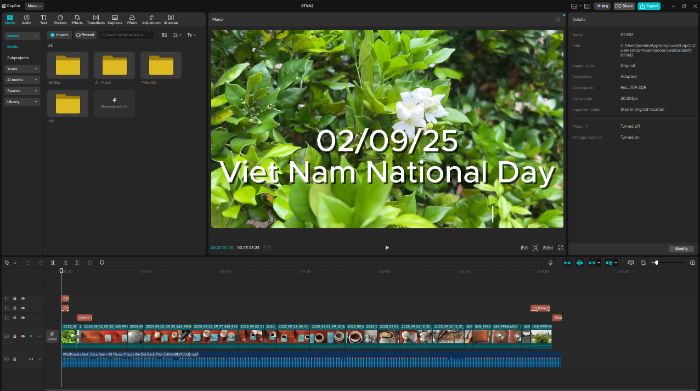Click the Modify button in Details
This screenshot has height=391, width=700.
(x=681, y=249)
